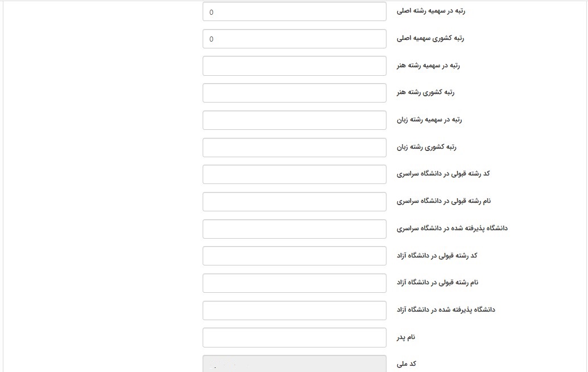Focus the رتبه در سهمیه رشته زبان field
Image resolution: width=588 pixels, height=372 pixels.
coord(294,120)
